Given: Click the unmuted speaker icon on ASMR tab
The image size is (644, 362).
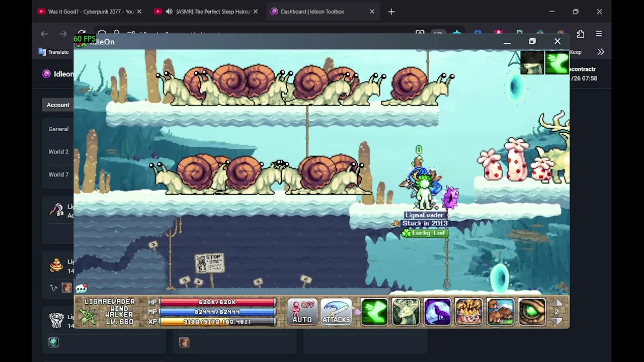Looking at the screenshot, I should (169, 12).
